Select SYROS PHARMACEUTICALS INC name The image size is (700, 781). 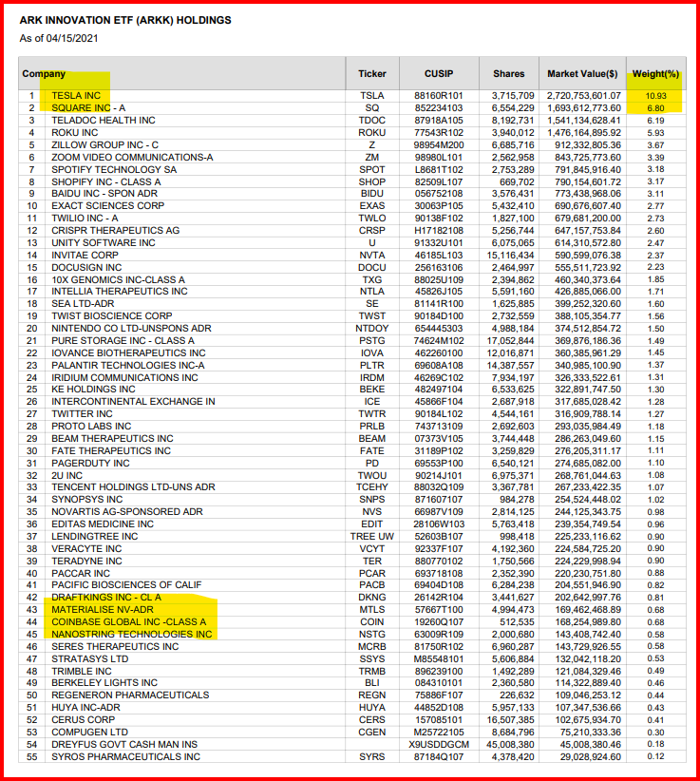tap(126, 757)
